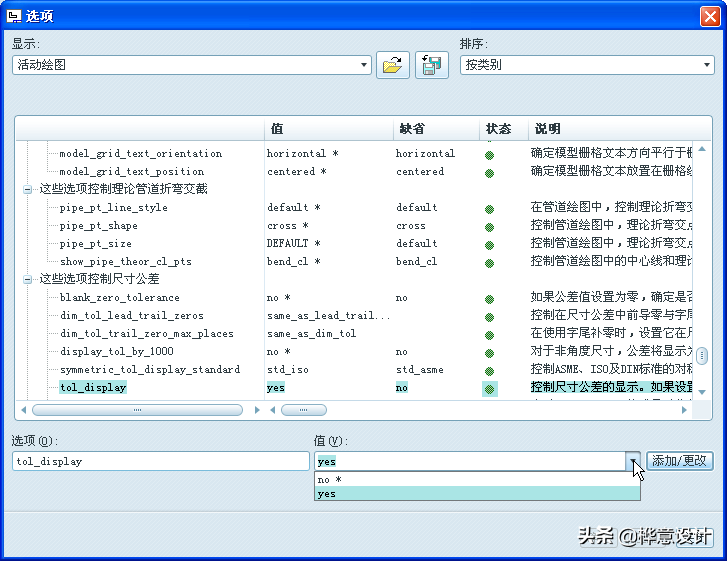Click the 'cross *' value cell
The height and width of the screenshot is (561, 727).
pyautogui.click(x=287, y=226)
